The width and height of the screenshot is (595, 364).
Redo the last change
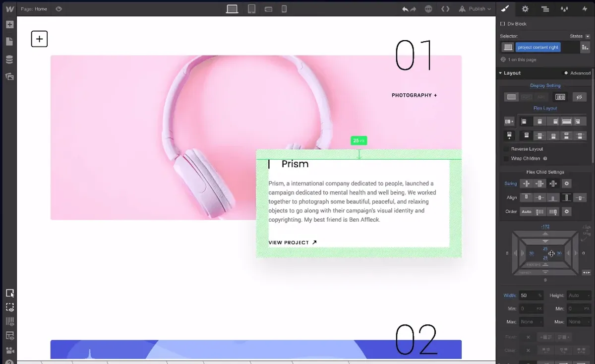[x=413, y=9]
